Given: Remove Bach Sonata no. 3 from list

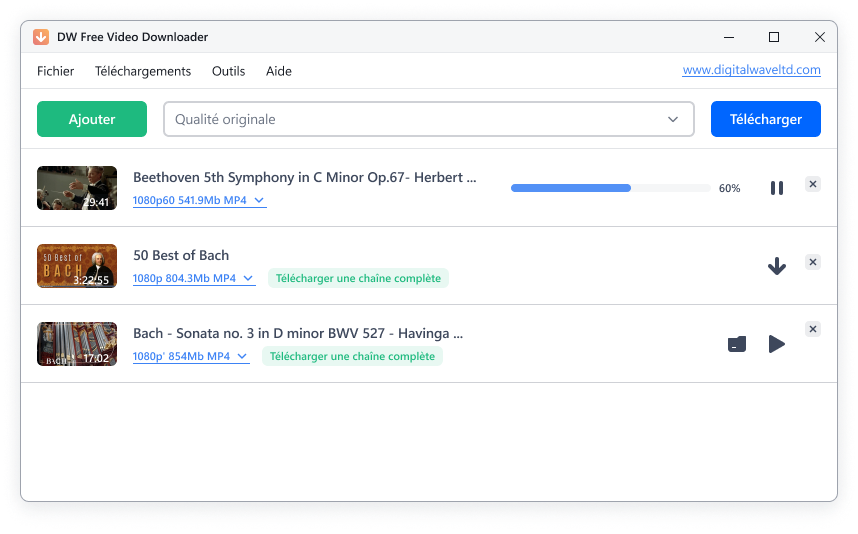Looking at the screenshot, I should 813,329.
